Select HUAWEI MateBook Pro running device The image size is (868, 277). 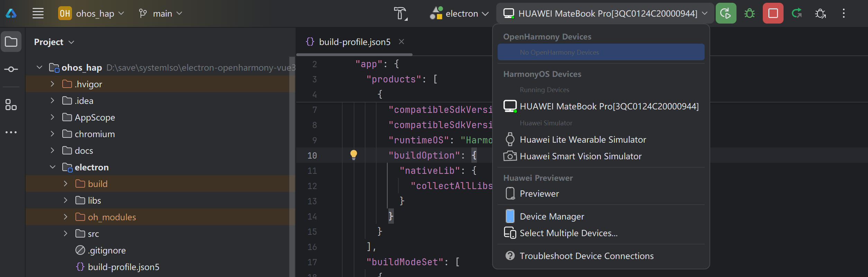point(601,106)
